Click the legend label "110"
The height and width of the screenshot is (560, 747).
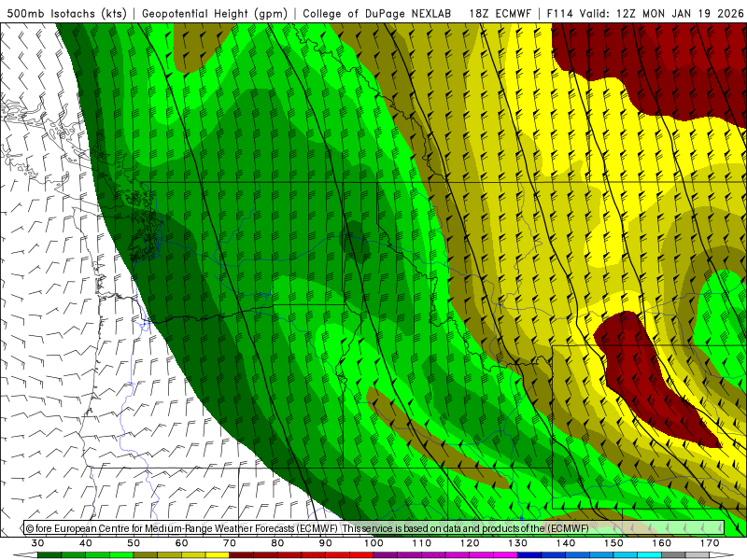click(422, 543)
